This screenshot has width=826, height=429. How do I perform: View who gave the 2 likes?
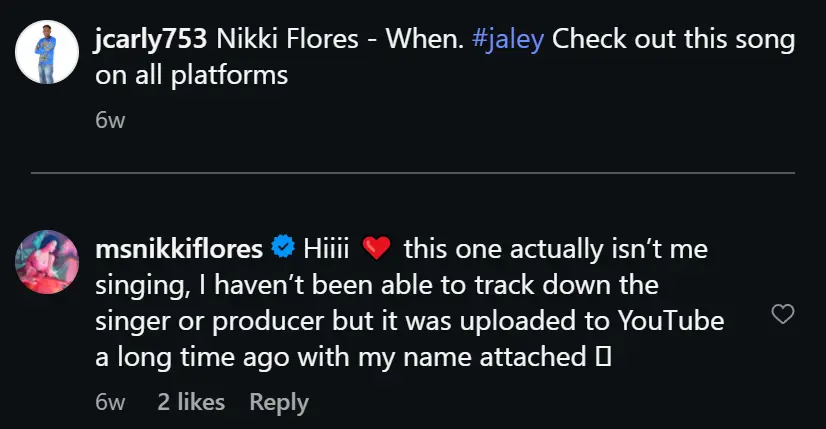click(x=191, y=402)
